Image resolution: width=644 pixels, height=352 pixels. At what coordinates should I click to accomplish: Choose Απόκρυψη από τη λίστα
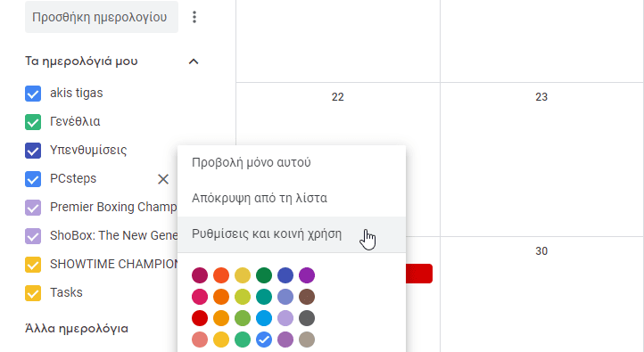[292, 198]
